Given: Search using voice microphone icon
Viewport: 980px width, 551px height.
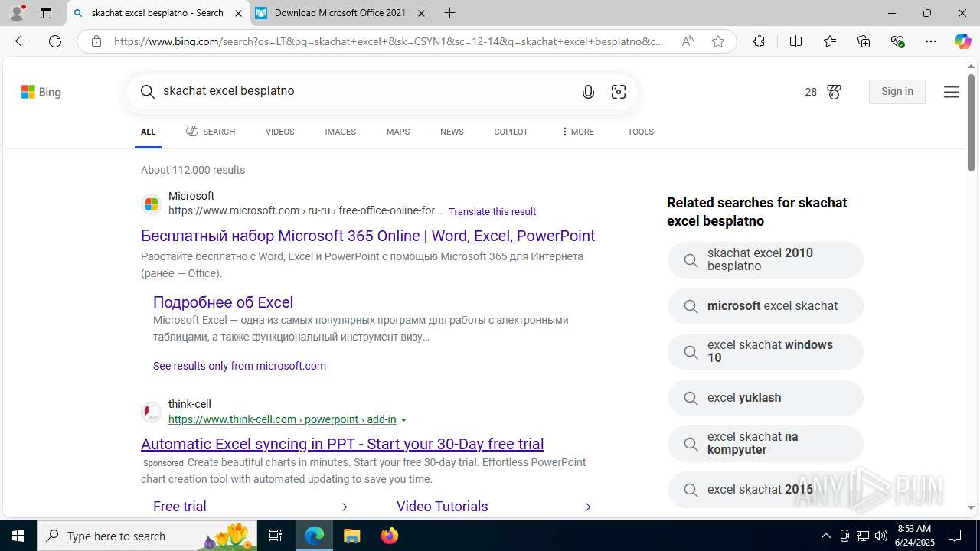Looking at the screenshot, I should coord(588,92).
